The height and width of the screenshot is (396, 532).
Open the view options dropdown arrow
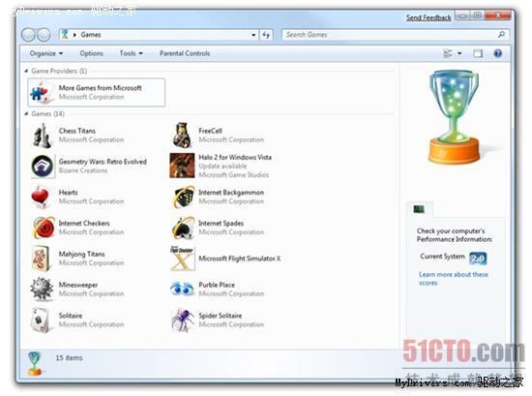pyautogui.click(x=459, y=53)
